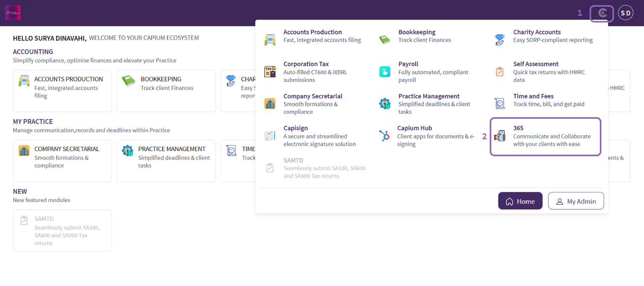Screen dimensions: 644x286
Task: Click Company Secretarial card icon on dashboard
Action: tap(24, 150)
